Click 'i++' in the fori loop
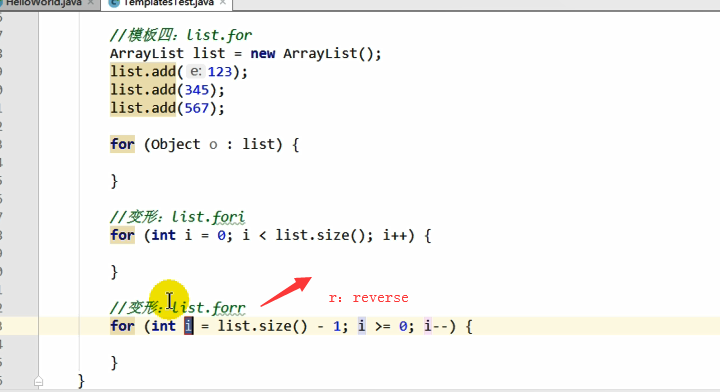 click(394, 235)
